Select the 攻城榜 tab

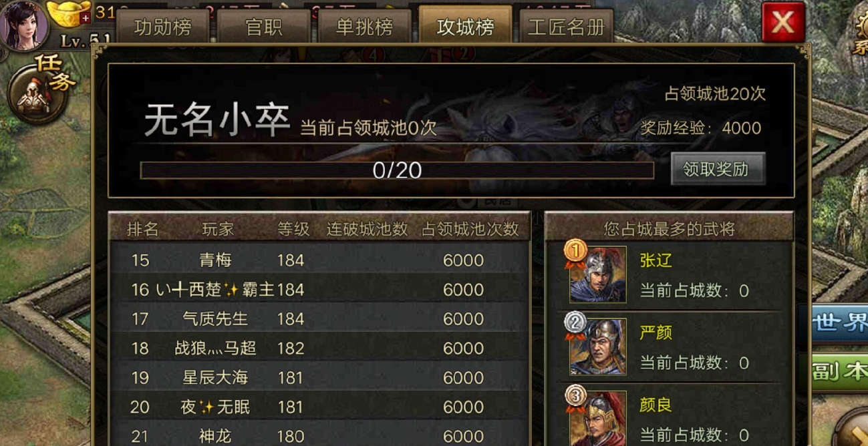tap(465, 27)
